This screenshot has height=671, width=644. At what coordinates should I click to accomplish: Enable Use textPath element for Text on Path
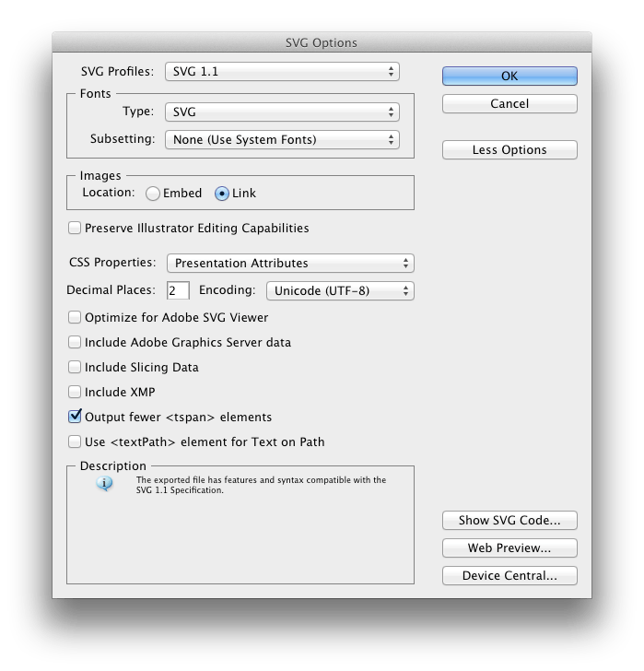[x=75, y=441]
